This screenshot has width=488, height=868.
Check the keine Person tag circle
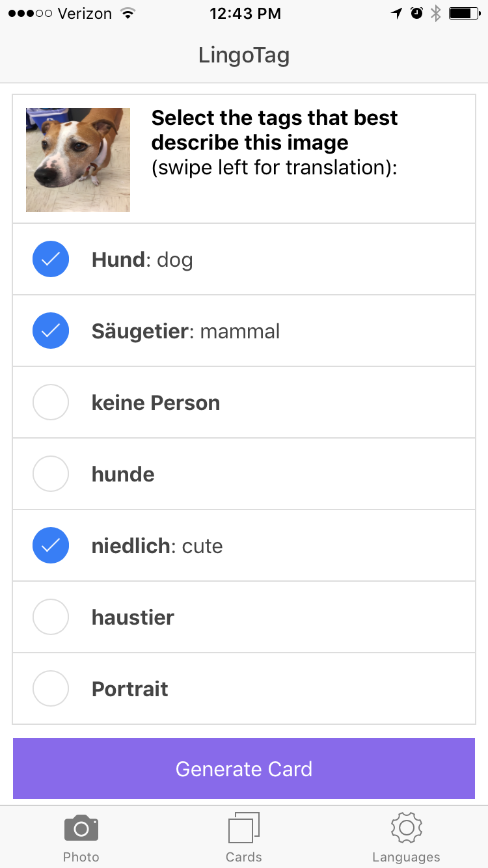click(x=51, y=402)
